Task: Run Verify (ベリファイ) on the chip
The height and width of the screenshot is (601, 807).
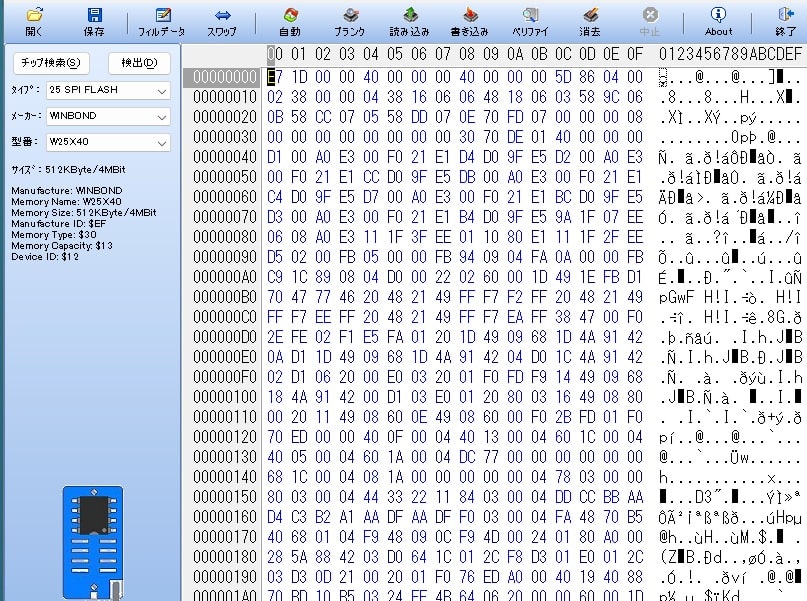Action: 530,21
